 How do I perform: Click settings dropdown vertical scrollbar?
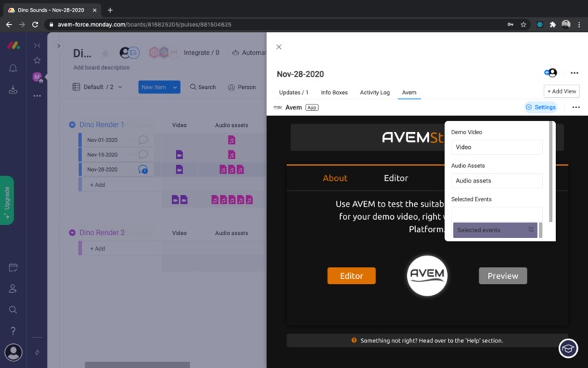click(551, 172)
